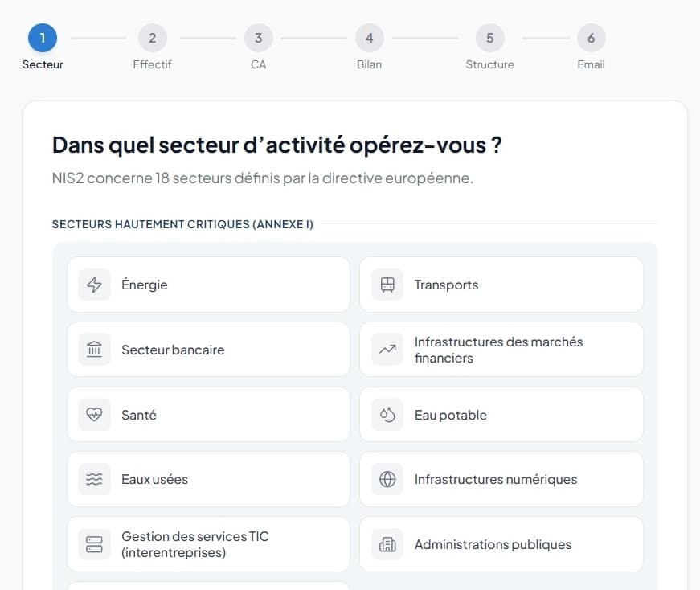Viewport: 700px width, 590px height.
Task: Choose the Transports sector option
Action: coord(501,284)
